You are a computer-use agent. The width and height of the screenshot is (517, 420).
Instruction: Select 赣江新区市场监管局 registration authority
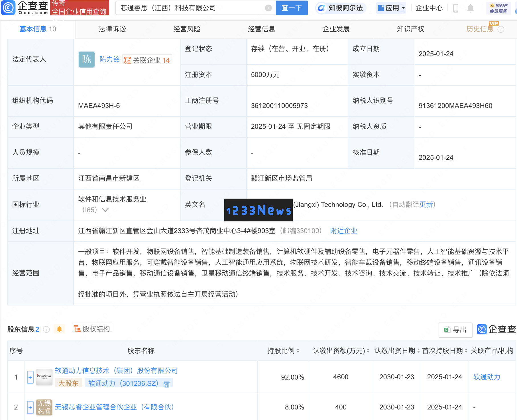tap(282, 178)
